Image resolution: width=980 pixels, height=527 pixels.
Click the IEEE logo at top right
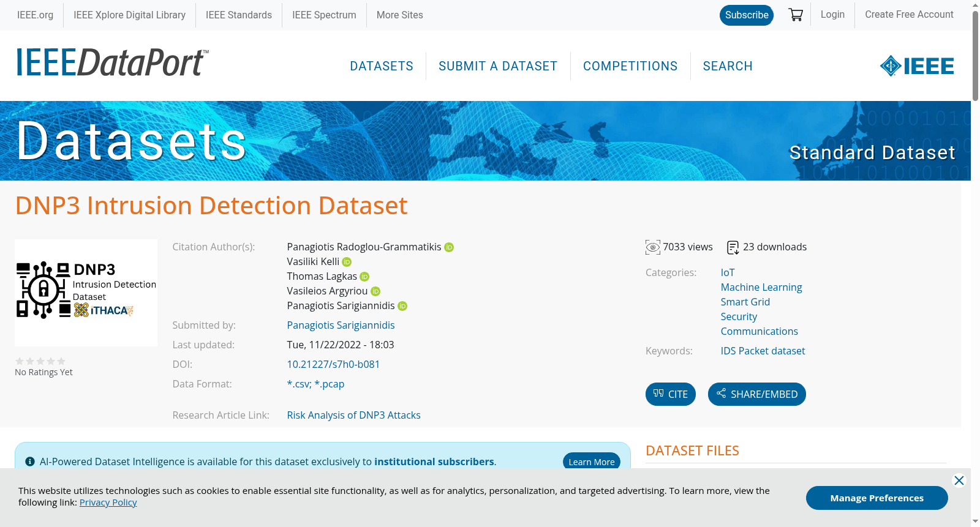pos(916,65)
